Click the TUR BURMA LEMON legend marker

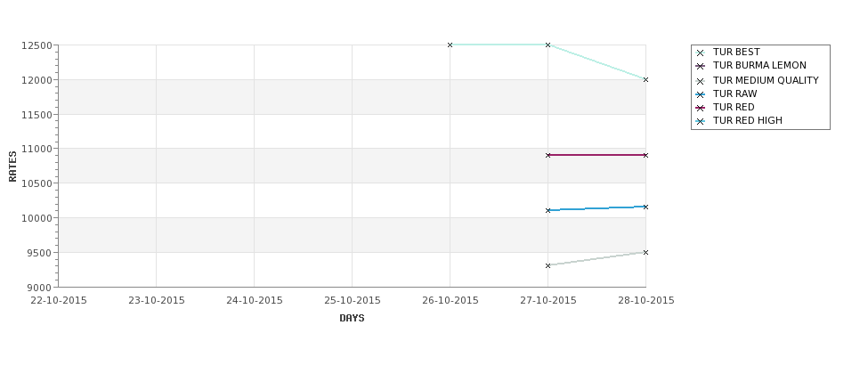(x=701, y=66)
